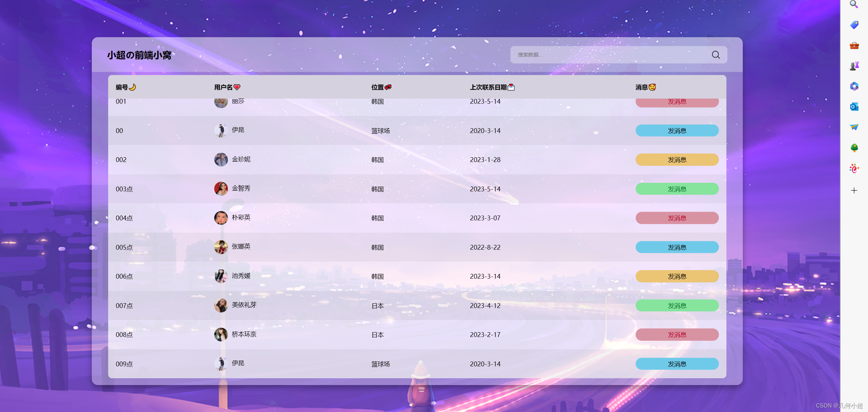Click green 发消息 button for 金智秀
Screen dimensions: 868x412
pyautogui.click(x=677, y=189)
